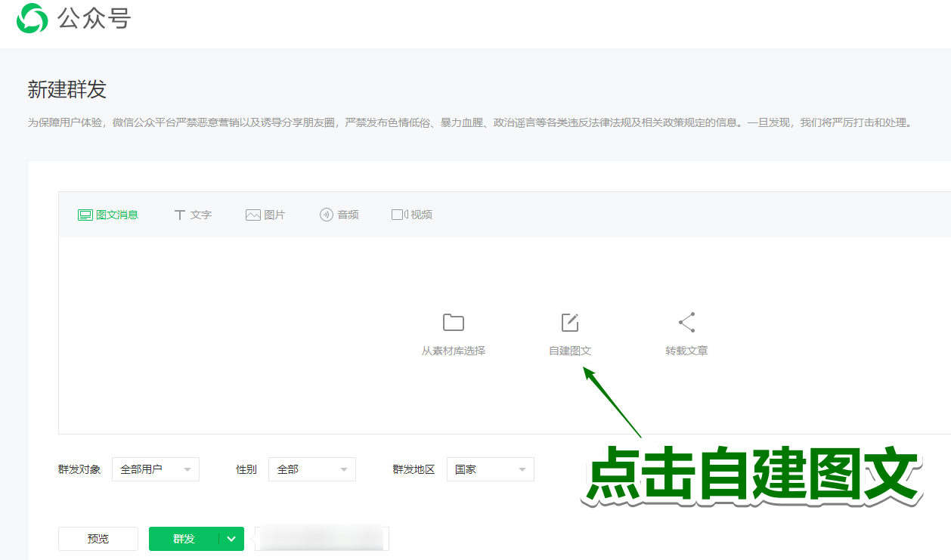951x560 pixels.
Task: Click the 视频 video icon
Action: pos(398,214)
